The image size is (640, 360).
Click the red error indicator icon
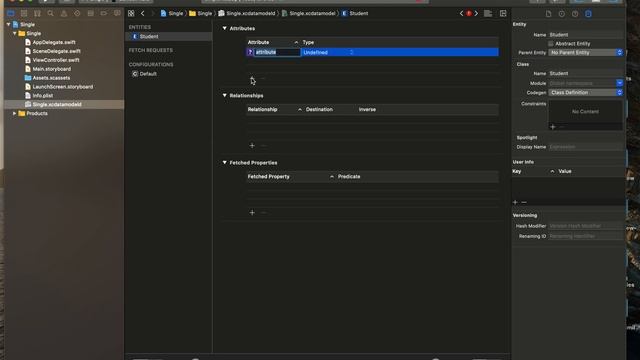click(x=469, y=13)
